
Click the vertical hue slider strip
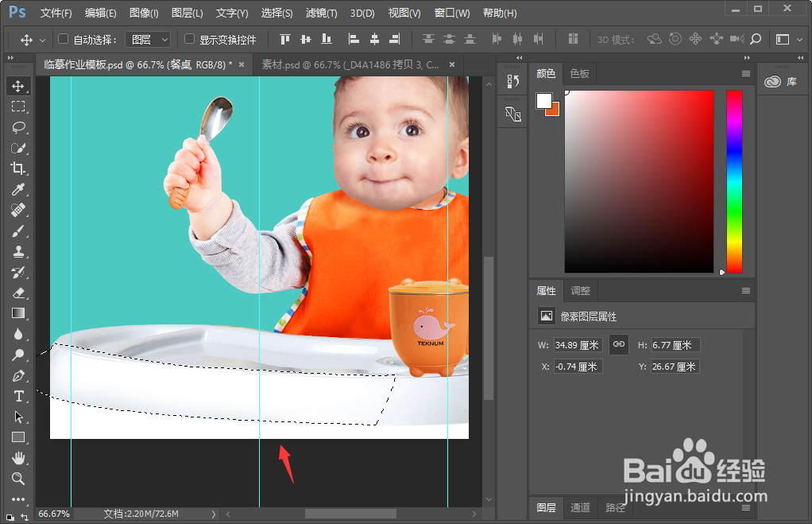[734, 181]
